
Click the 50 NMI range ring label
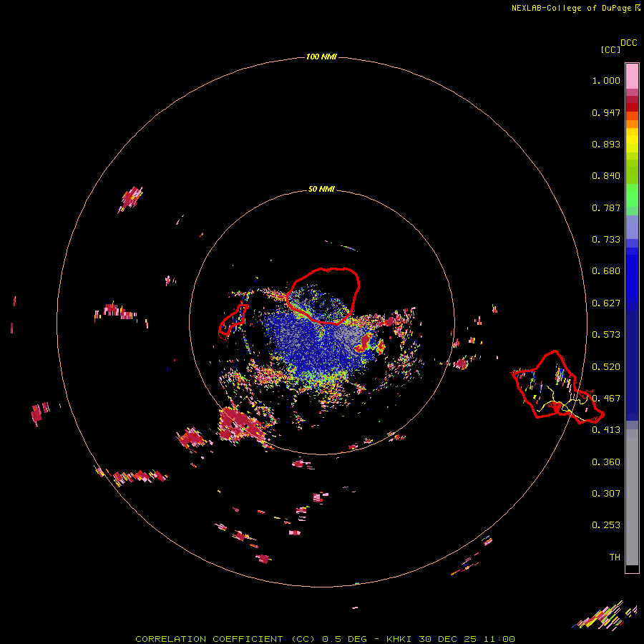point(321,189)
